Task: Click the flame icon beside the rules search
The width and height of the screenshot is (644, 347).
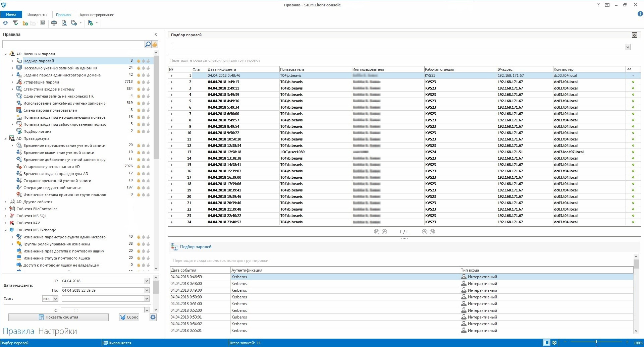Action: pyautogui.click(x=155, y=44)
